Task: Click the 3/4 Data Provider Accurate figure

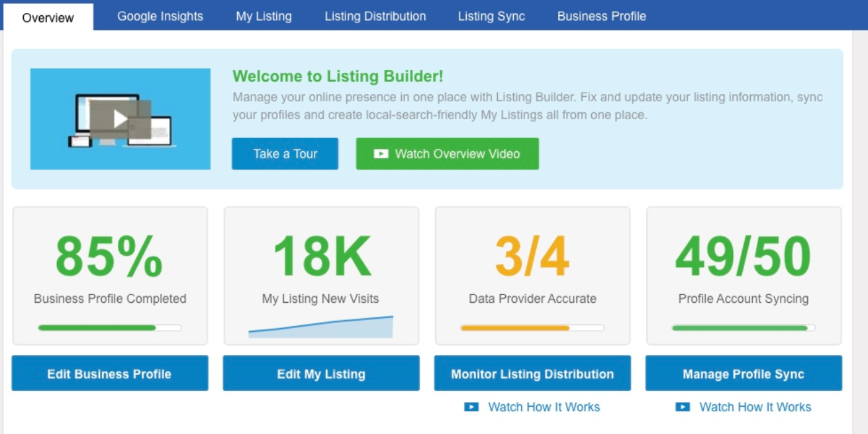Action: tap(532, 257)
